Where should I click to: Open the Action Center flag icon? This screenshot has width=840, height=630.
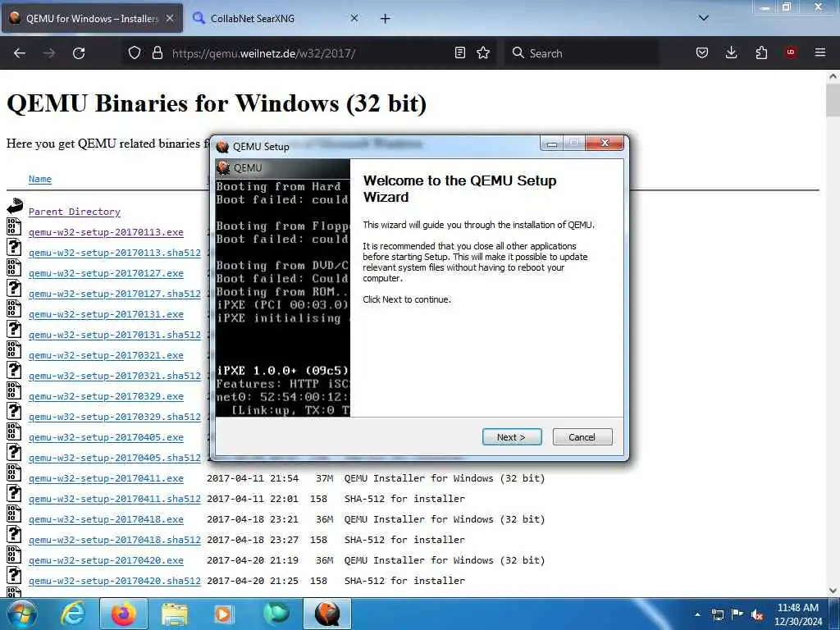click(x=737, y=614)
